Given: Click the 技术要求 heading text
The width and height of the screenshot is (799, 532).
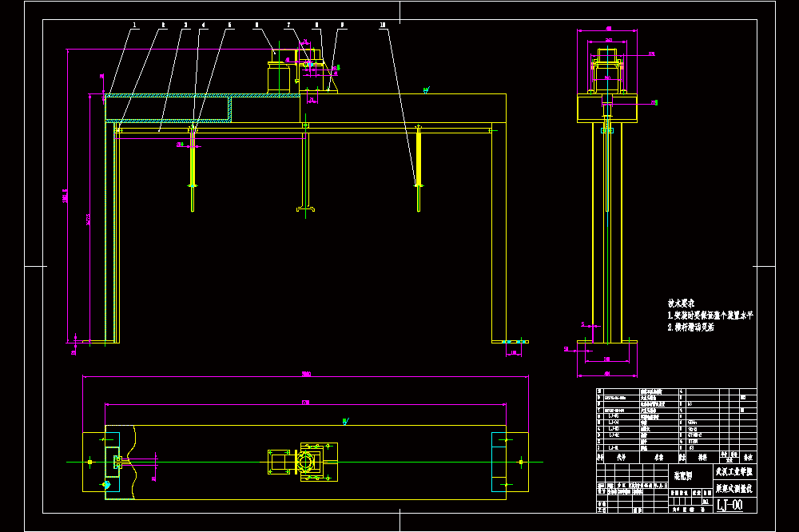Looking at the screenshot, I should click(x=681, y=304).
